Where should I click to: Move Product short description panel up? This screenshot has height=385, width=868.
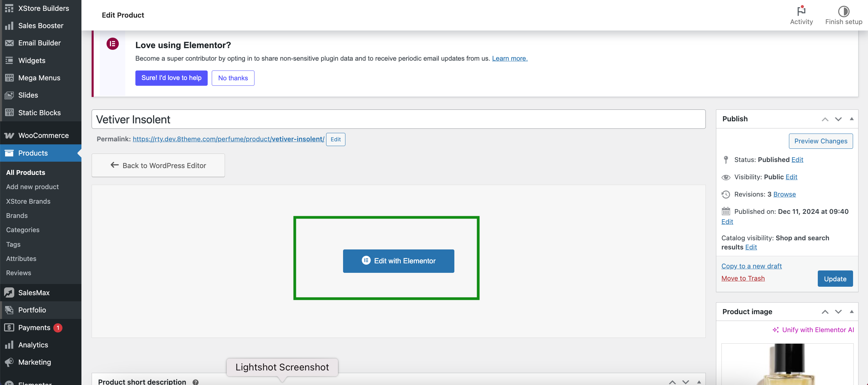click(673, 382)
